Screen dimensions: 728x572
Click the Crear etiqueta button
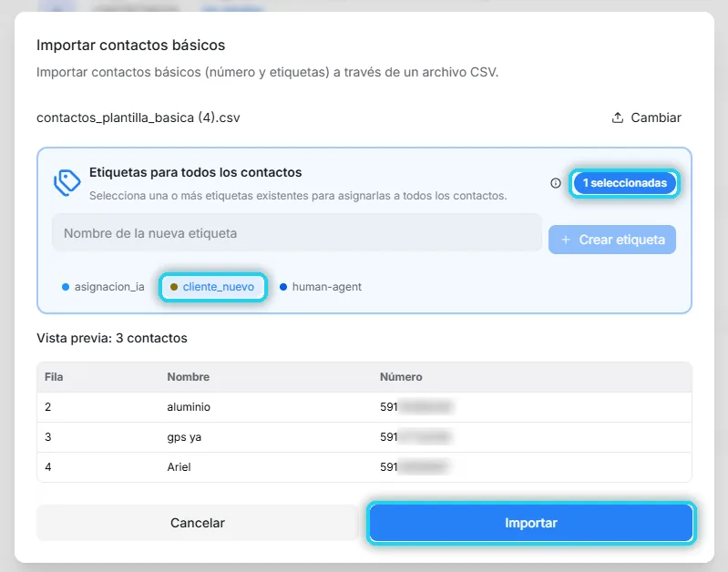click(612, 240)
